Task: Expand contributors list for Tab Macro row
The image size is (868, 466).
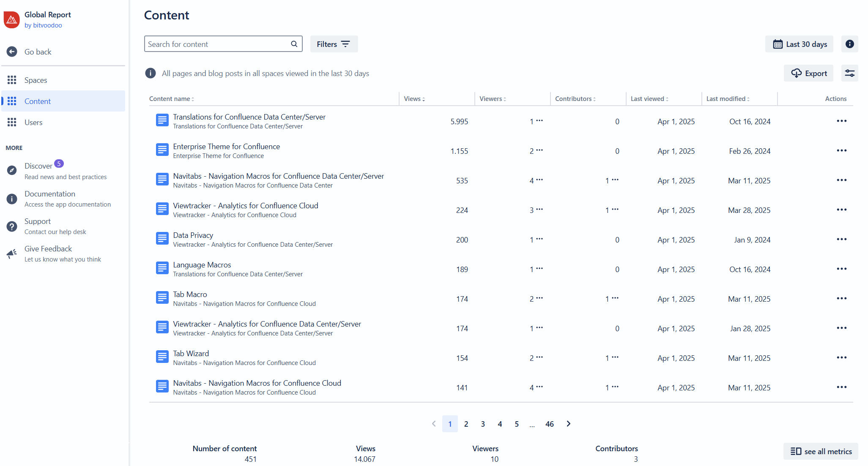Action: [x=615, y=298]
